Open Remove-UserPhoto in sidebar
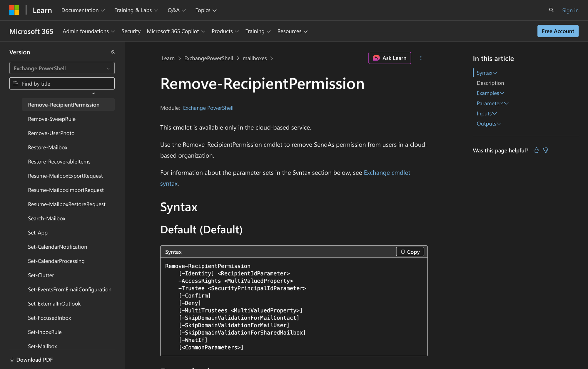 tap(51, 133)
